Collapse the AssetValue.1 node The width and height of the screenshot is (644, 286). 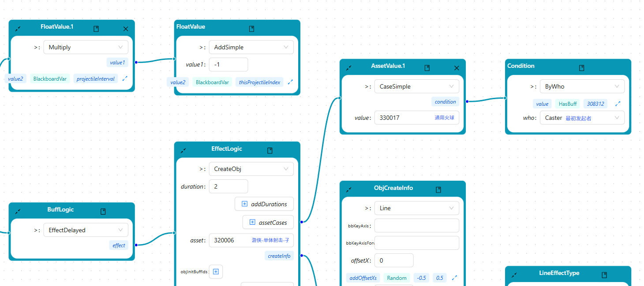tap(348, 68)
